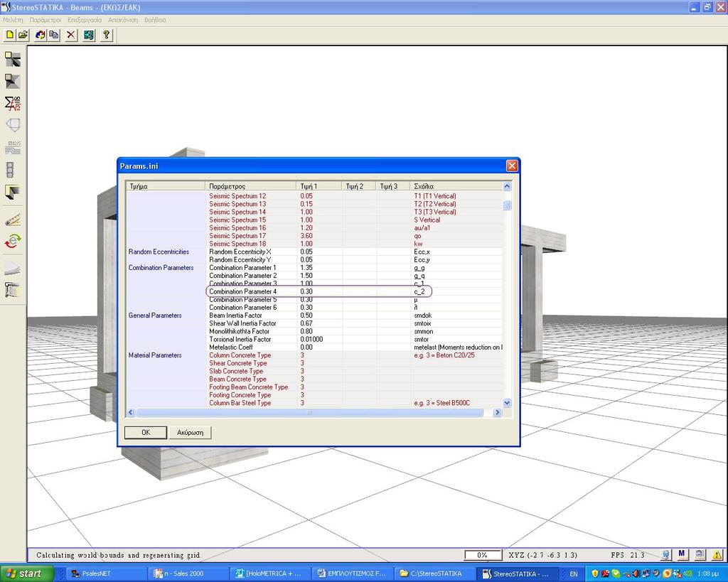This screenshot has height=582, width=728.
Task: Click the Combination Parameter 1 value 1.35
Action: pos(306,268)
